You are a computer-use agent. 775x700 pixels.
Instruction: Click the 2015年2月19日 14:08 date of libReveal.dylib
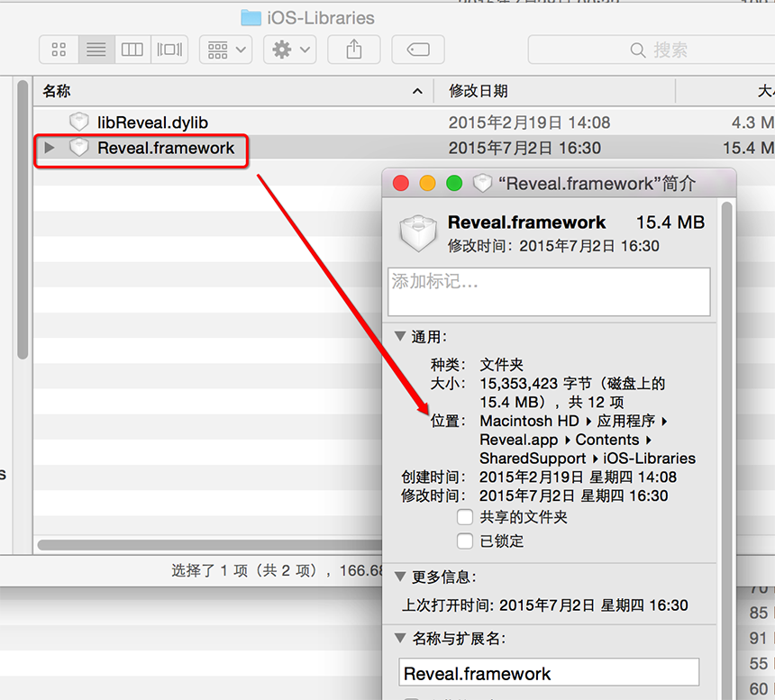tap(529, 123)
